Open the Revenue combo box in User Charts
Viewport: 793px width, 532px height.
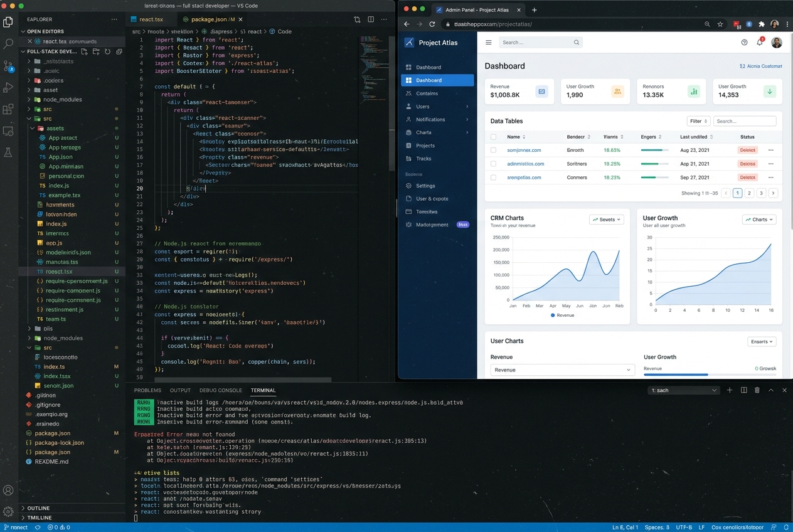[x=562, y=370]
